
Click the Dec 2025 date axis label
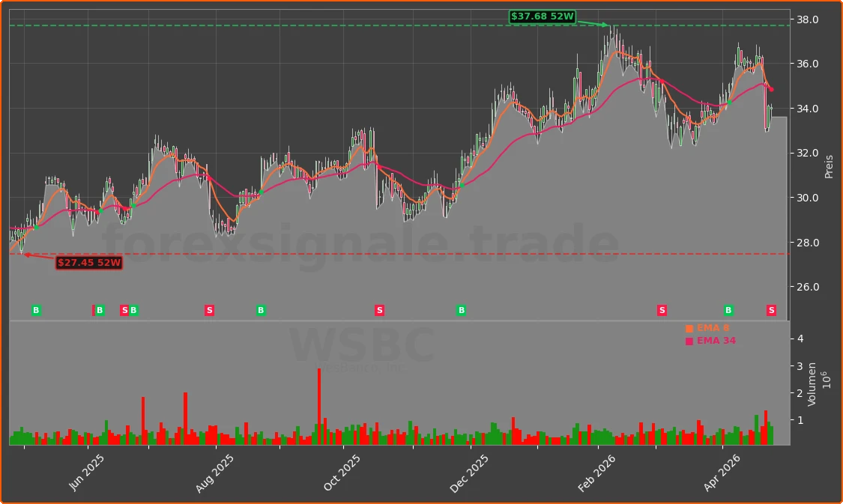point(469,473)
